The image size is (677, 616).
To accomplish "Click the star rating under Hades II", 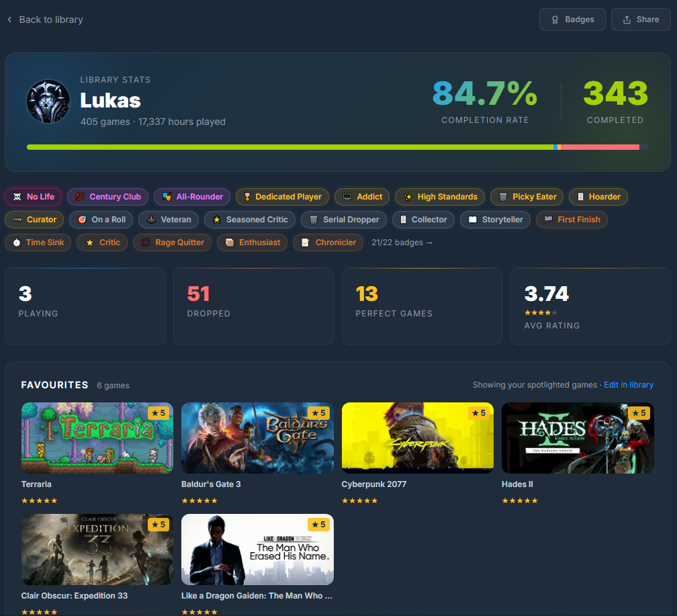I will point(519,500).
